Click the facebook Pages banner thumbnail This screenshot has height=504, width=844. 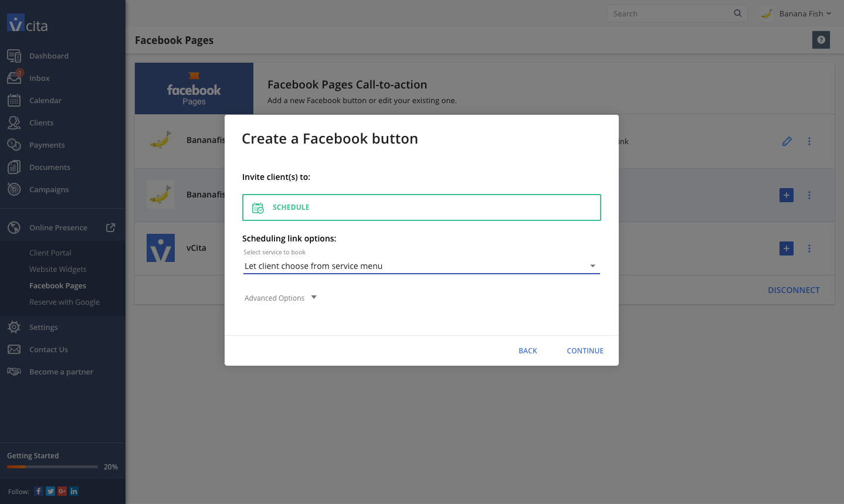pyautogui.click(x=194, y=88)
